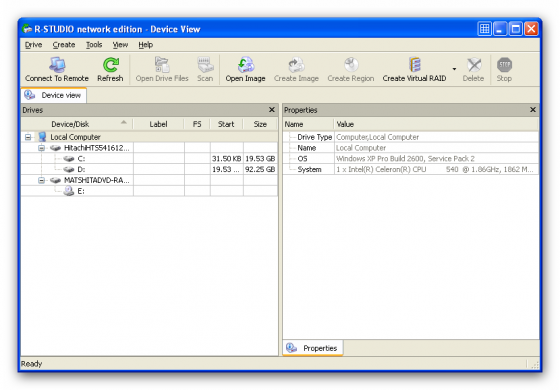Click the Delete toolbar icon
Viewport: 560px width, 390px height.
click(x=474, y=65)
